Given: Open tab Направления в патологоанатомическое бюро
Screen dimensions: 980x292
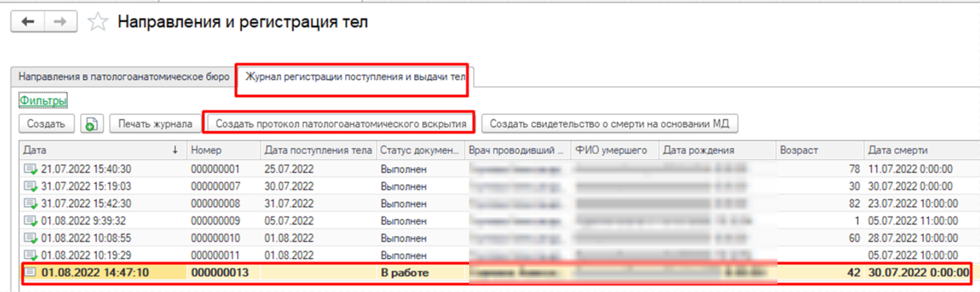Looking at the screenshot, I should pos(124,77).
